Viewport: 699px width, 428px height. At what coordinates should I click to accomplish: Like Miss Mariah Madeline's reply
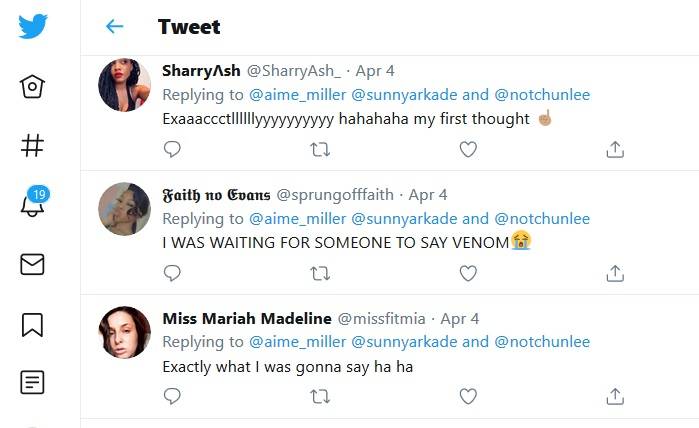468,396
